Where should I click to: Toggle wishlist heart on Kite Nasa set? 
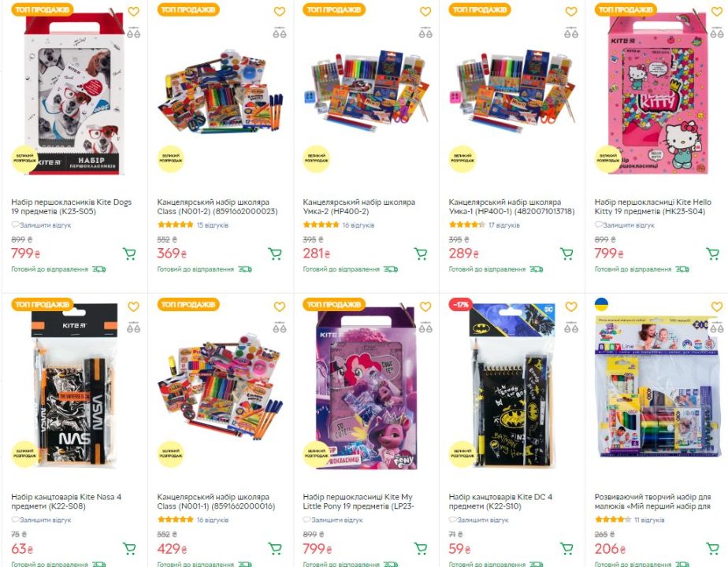point(134,306)
